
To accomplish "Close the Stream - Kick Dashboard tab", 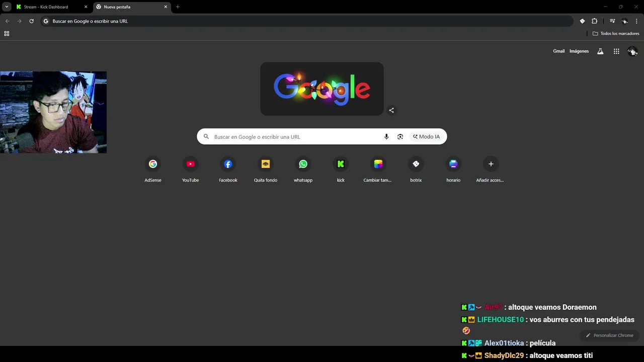I will (86, 7).
